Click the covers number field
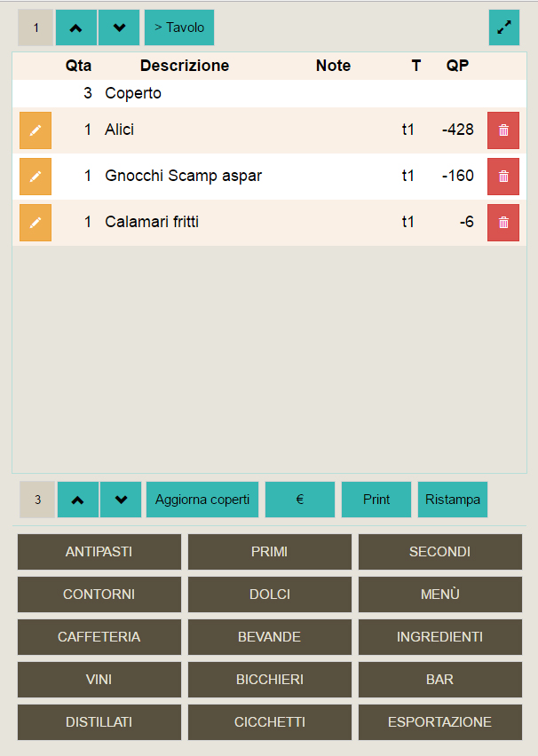 pyautogui.click(x=37, y=500)
